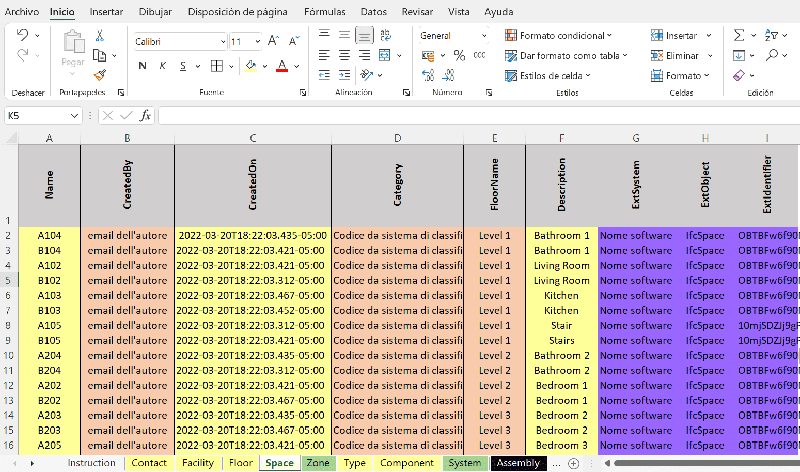The image size is (800, 472).
Task: Click the Merge and Center icon
Action: tap(385, 55)
